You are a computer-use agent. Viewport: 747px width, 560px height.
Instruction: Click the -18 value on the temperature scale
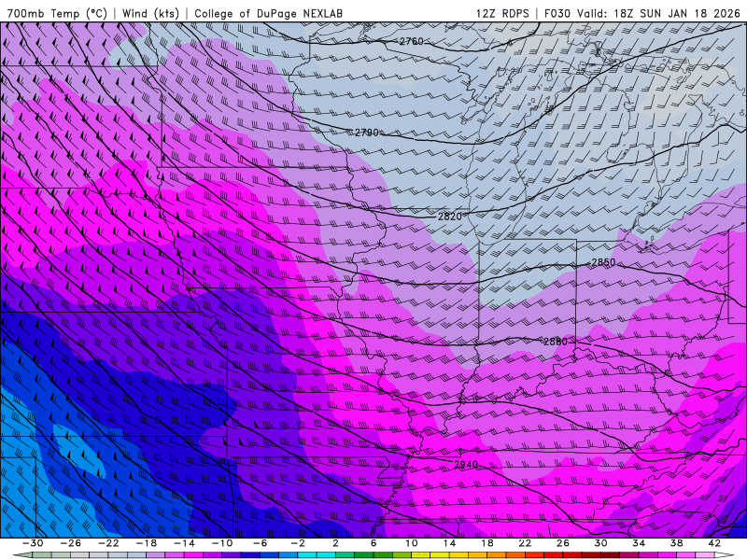click(x=147, y=543)
